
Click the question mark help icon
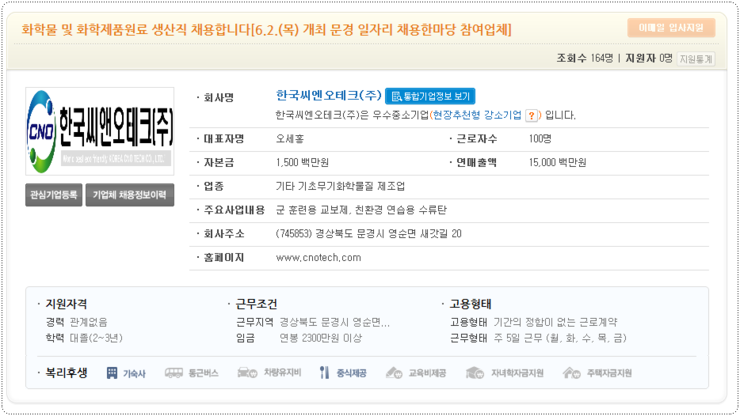coord(531,116)
